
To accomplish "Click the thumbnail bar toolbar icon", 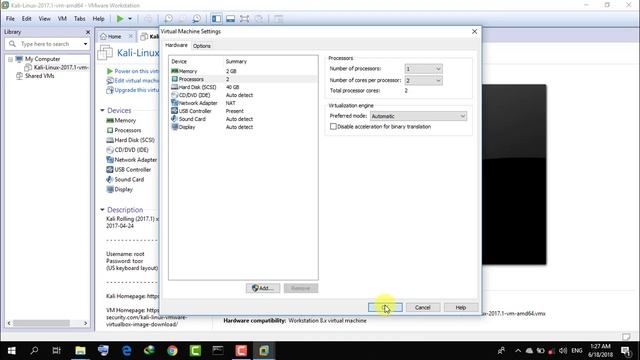I will pyautogui.click(x=230, y=19).
